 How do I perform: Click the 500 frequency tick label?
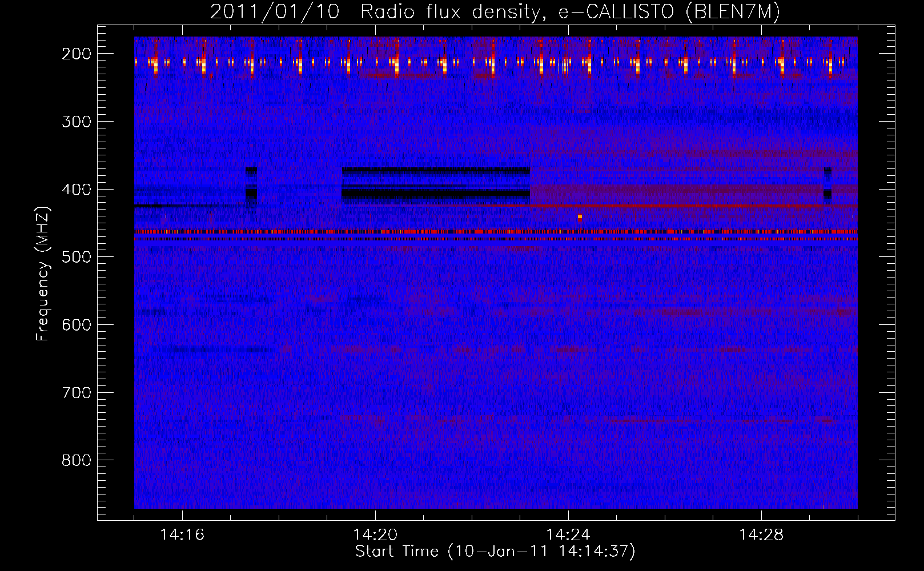pos(77,257)
